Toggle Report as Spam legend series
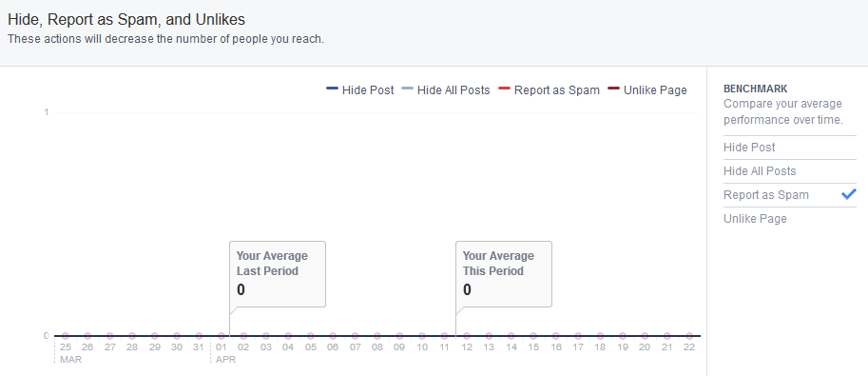 [549, 89]
